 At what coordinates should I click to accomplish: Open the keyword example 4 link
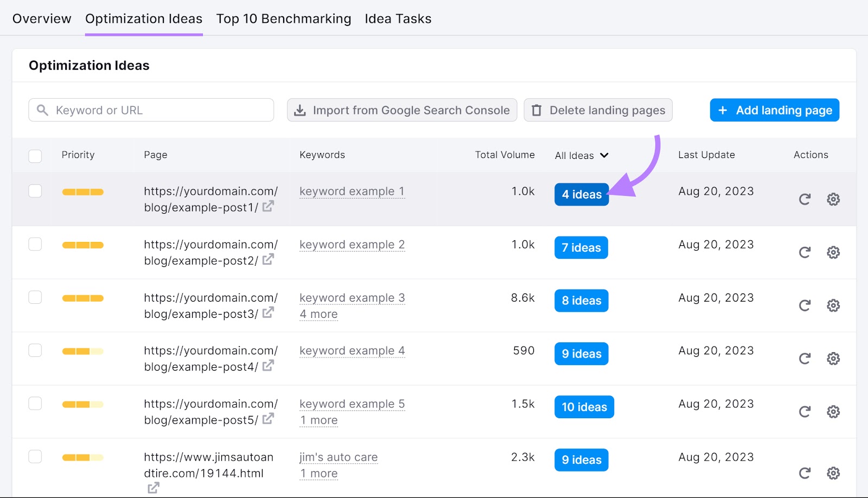click(352, 350)
